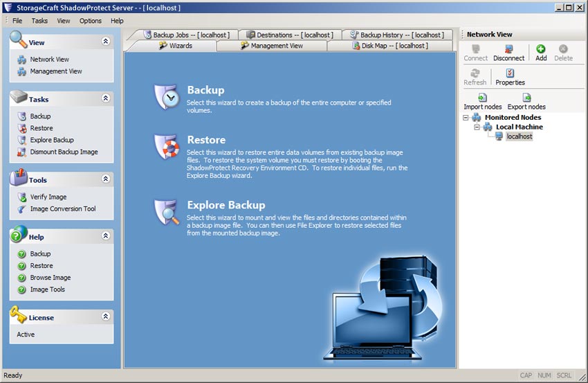
Task: Collapse the License panel chevron
Action: 106,316
